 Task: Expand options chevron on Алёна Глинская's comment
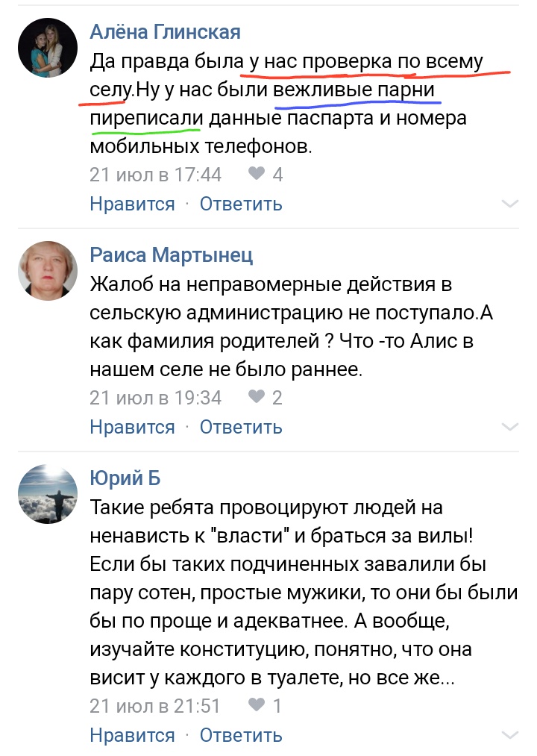(x=510, y=204)
